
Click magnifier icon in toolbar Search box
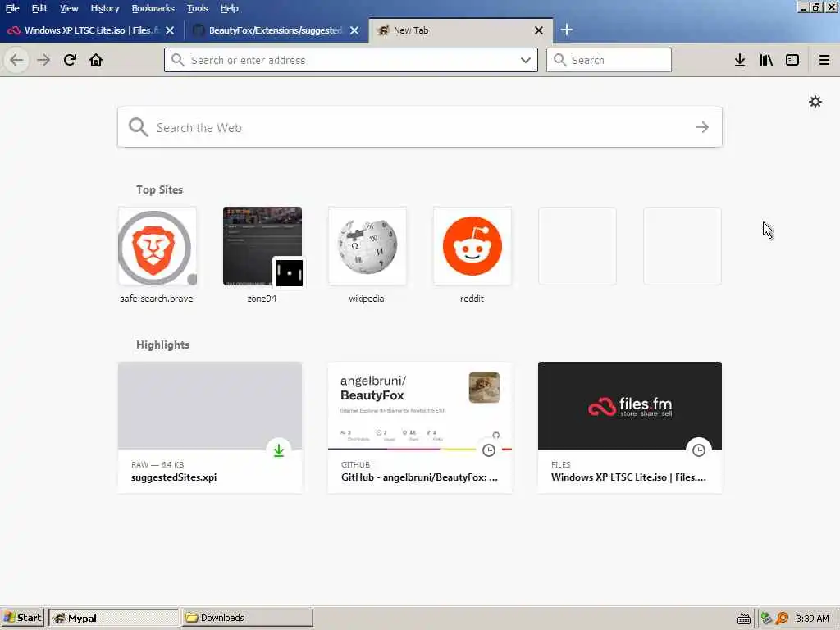point(559,60)
